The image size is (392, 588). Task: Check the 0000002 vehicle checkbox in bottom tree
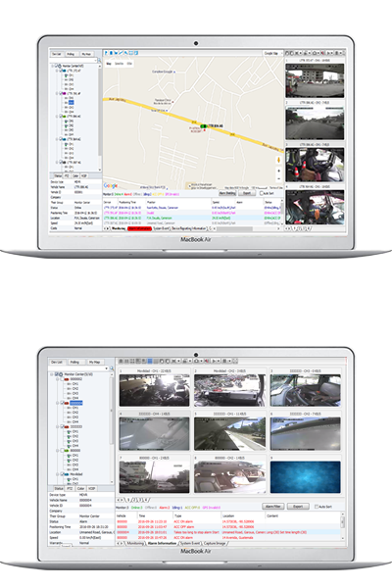click(62, 379)
